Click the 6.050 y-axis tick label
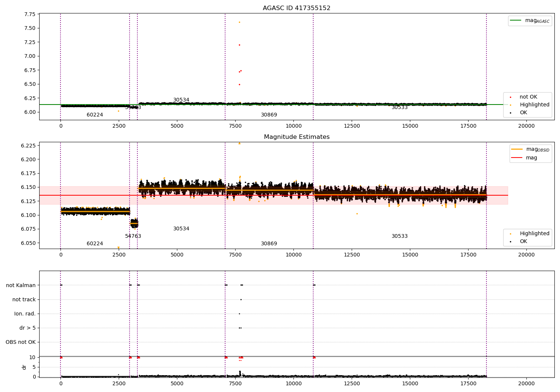Viewport: 560px width, 392px height. 28,243
